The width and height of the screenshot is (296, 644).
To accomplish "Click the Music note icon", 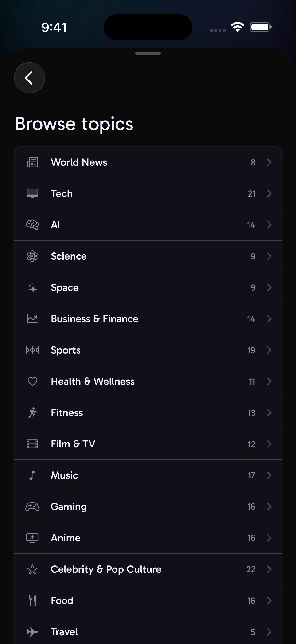I will [x=32, y=475].
